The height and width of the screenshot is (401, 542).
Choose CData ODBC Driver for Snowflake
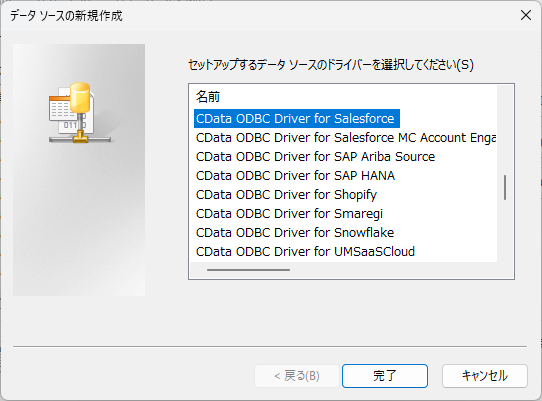click(x=295, y=233)
